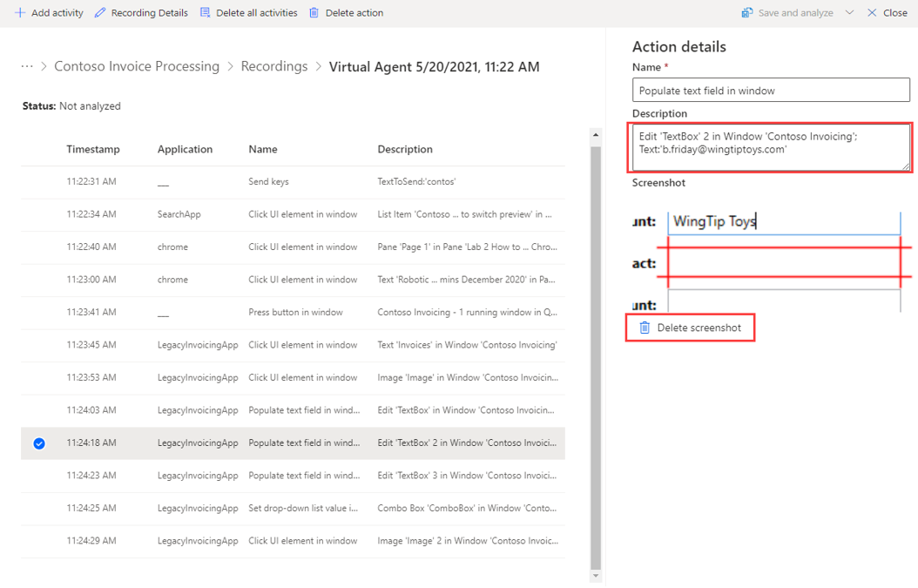Open the Recordings breadcrumb link
Screen dimensions: 918x588
(x=274, y=66)
